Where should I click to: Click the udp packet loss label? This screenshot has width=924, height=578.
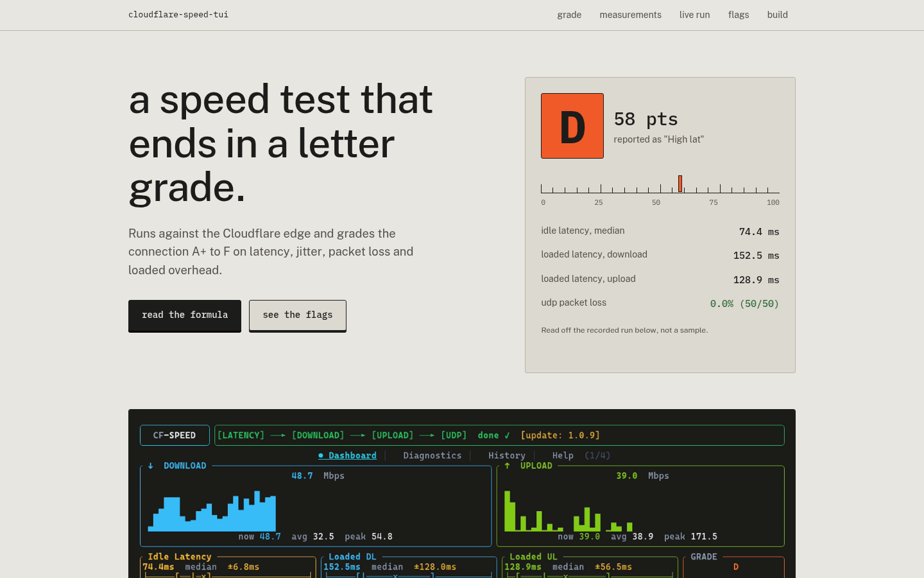tap(574, 302)
